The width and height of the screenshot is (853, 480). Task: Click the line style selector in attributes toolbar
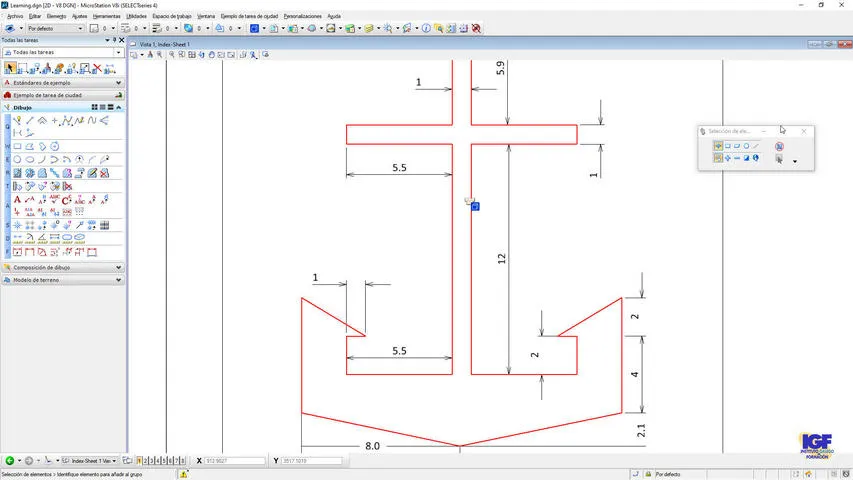[126, 28]
